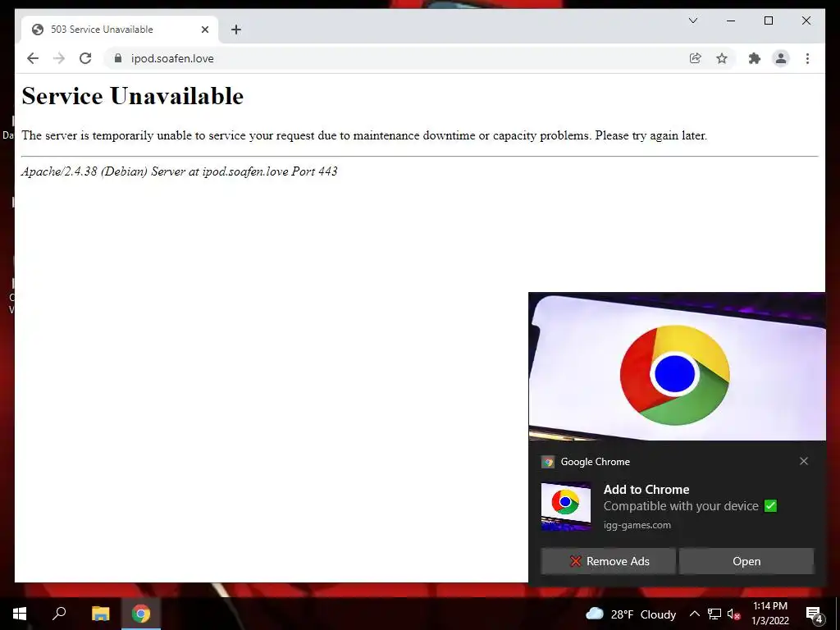Click Open button in the notification
The image size is (840, 630).
coord(746,561)
